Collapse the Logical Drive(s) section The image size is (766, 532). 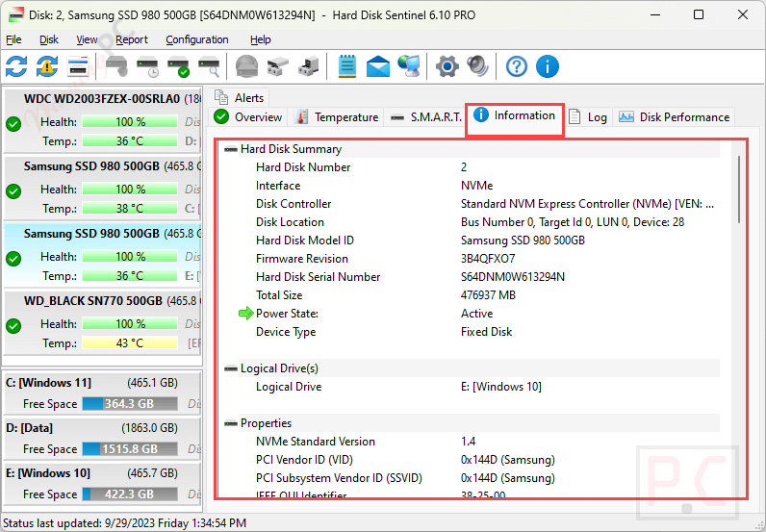pyautogui.click(x=231, y=368)
